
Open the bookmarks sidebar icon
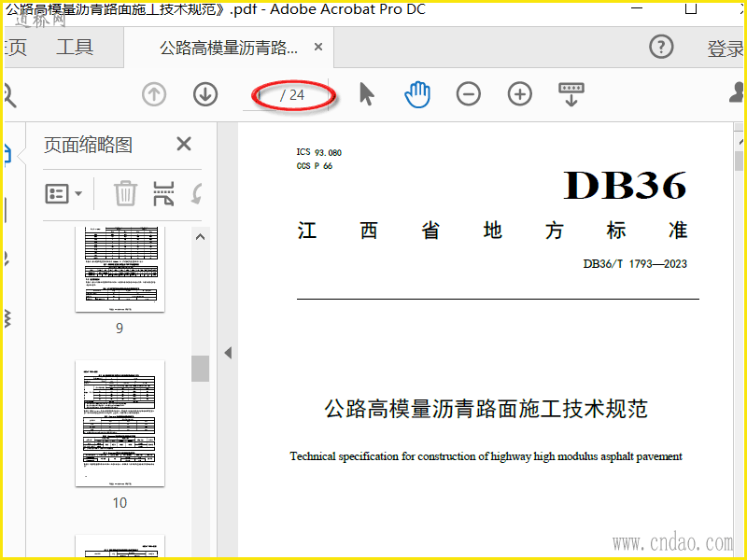6,208
